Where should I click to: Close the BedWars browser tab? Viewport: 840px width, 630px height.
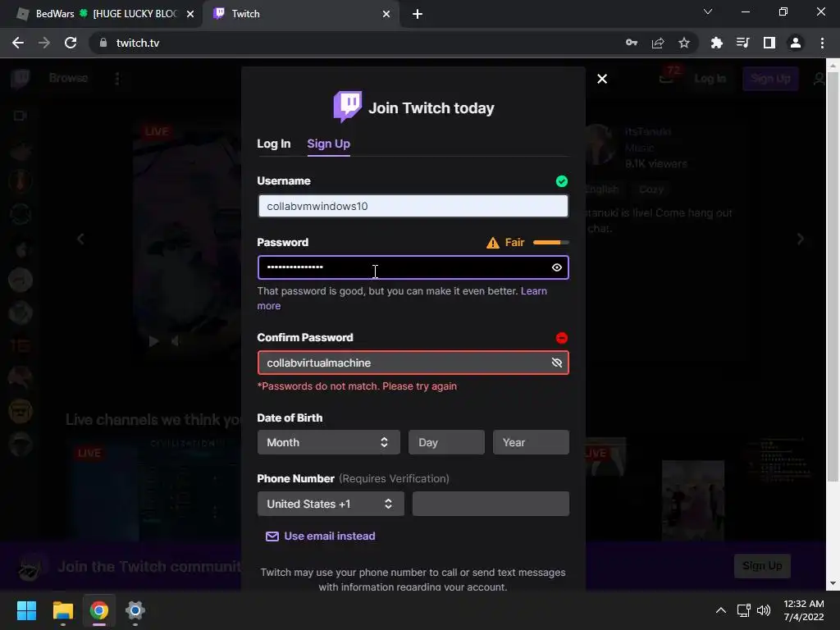190,14
